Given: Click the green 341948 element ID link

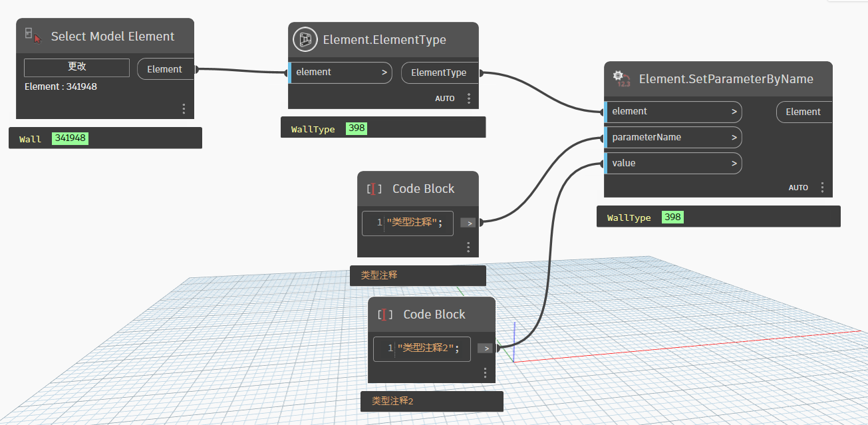Looking at the screenshot, I should pos(71,138).
